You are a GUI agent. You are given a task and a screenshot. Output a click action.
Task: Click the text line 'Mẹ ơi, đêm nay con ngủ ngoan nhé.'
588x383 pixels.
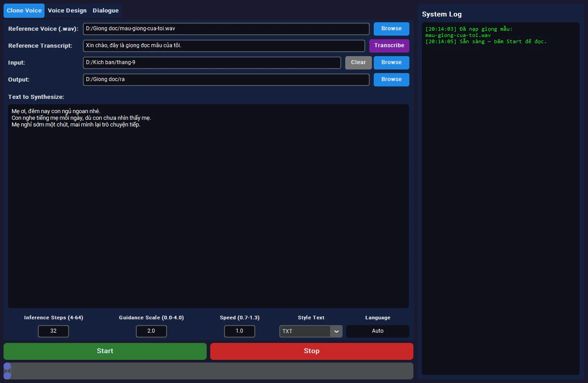(56, 111)
